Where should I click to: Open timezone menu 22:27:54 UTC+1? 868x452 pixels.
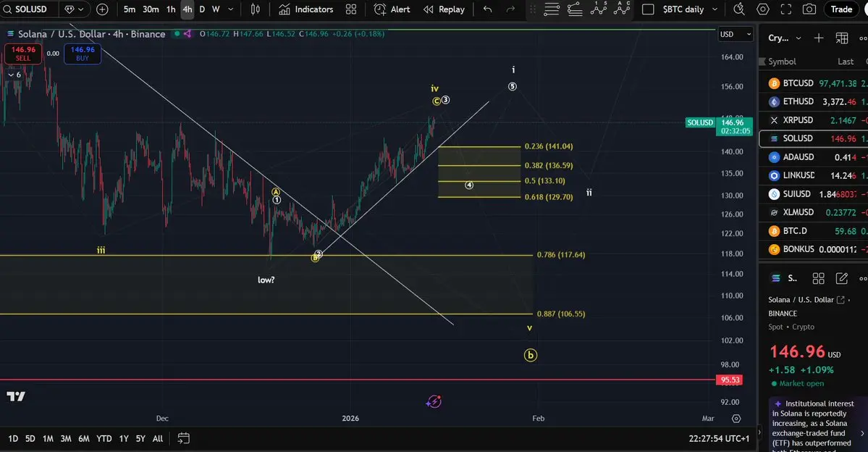point(719,439)
